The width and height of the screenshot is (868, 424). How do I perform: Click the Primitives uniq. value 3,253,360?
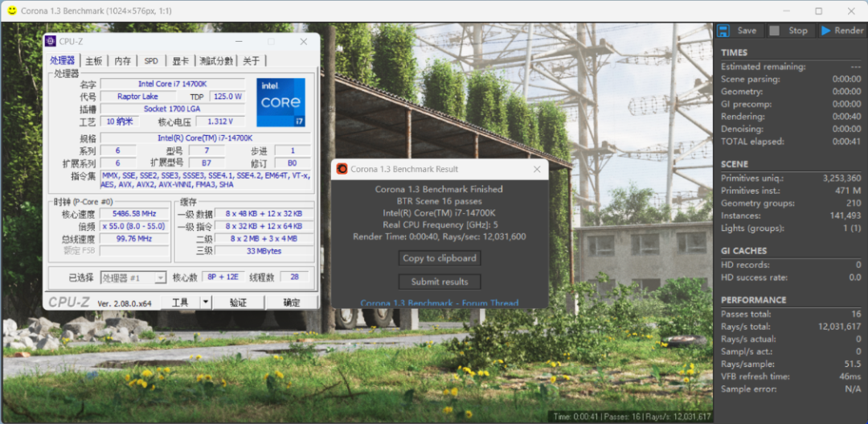[x=841, y=178]
